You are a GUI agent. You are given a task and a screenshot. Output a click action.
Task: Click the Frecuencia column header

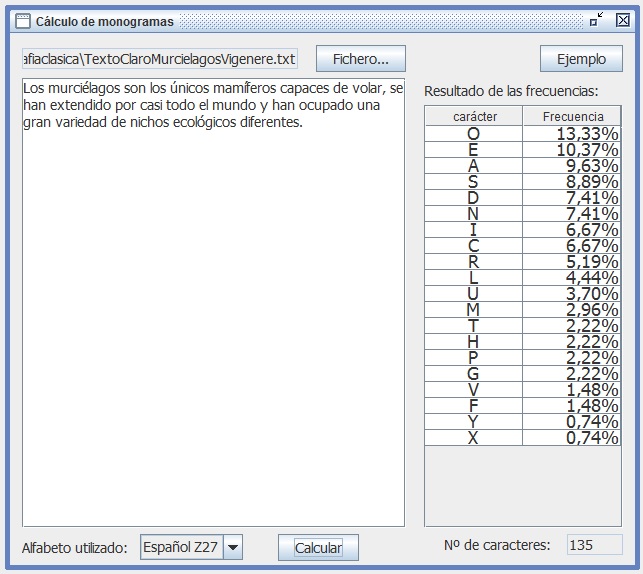click(572, 117)
